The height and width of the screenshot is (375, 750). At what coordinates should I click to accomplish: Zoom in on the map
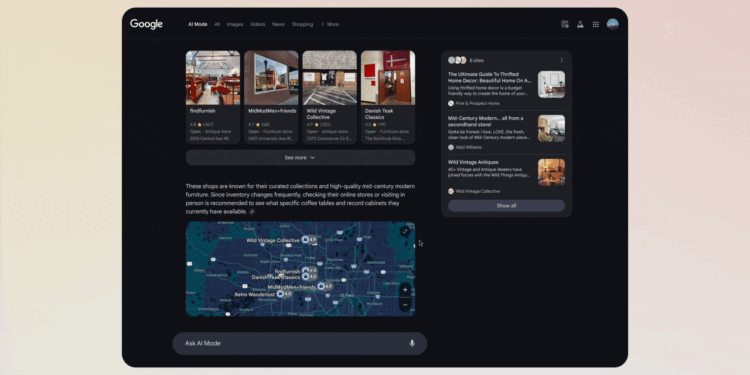click(405, 290)
